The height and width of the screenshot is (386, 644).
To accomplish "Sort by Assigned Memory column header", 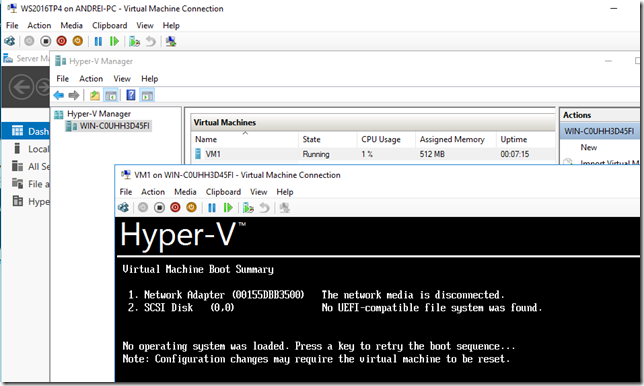I will [x=455, y=139].
